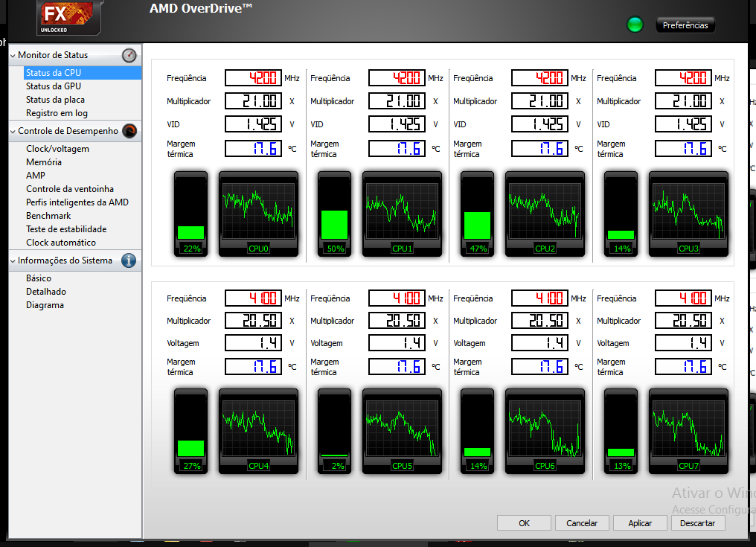This screenshot has height=547, width=756.
Task: Open Clock automático page
Action: [x=61, y=243]
